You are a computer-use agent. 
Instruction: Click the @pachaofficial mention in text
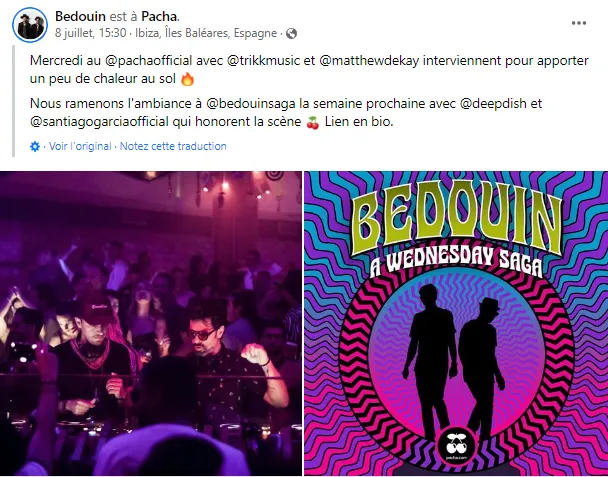click(149, 61)
